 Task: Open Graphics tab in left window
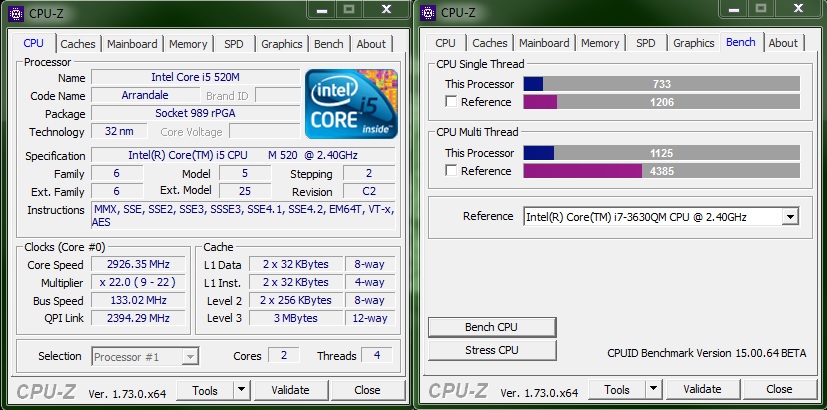pos(282,44)
